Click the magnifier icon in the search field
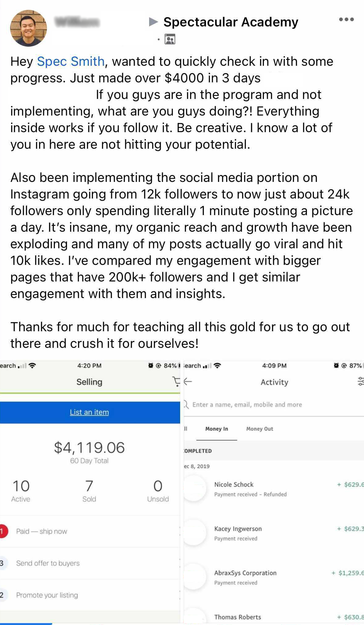This screenshot has width=364, height=625. point(186,404)
